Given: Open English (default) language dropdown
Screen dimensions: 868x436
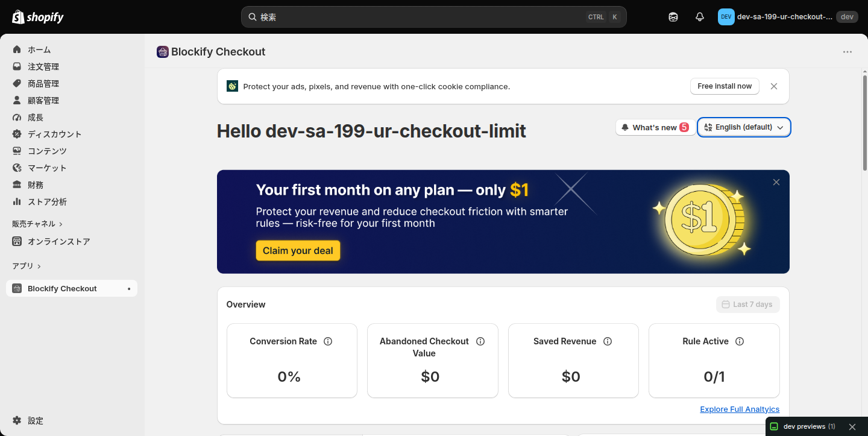Looking at the screenshot, I should [744, 127].
